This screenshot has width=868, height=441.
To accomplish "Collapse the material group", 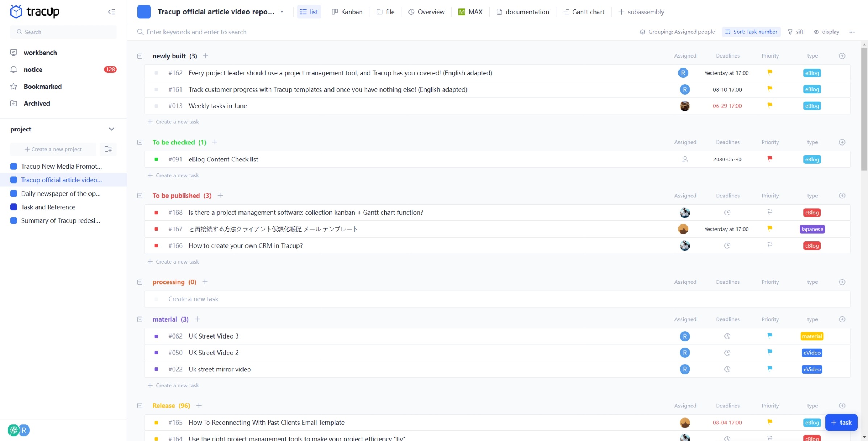I will point(140,319).
